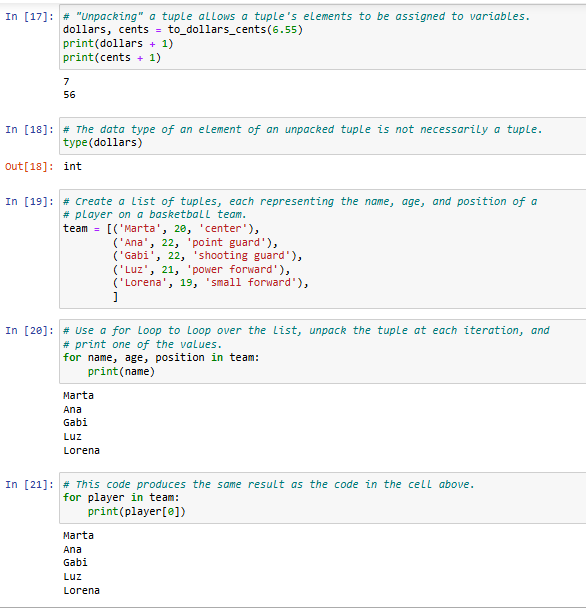The width and height of the screenshot is (586, 610).
Task: Click the 'print(cents + 1)' line
Action: [112, 58]
